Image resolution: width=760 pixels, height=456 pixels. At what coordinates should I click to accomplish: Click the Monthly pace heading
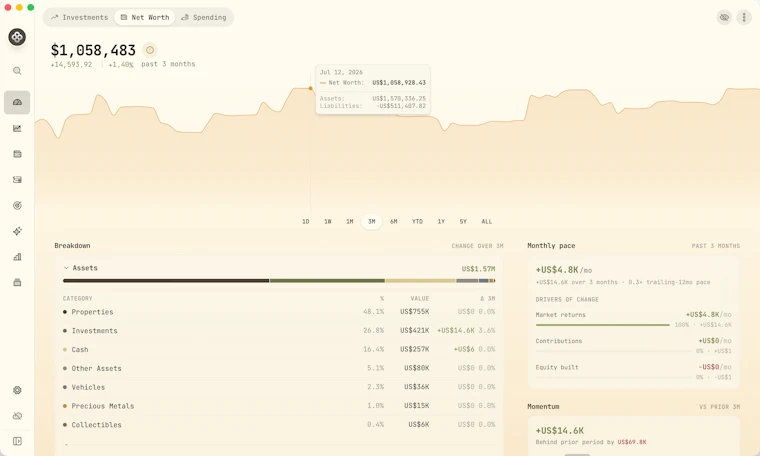click(551, 246)
